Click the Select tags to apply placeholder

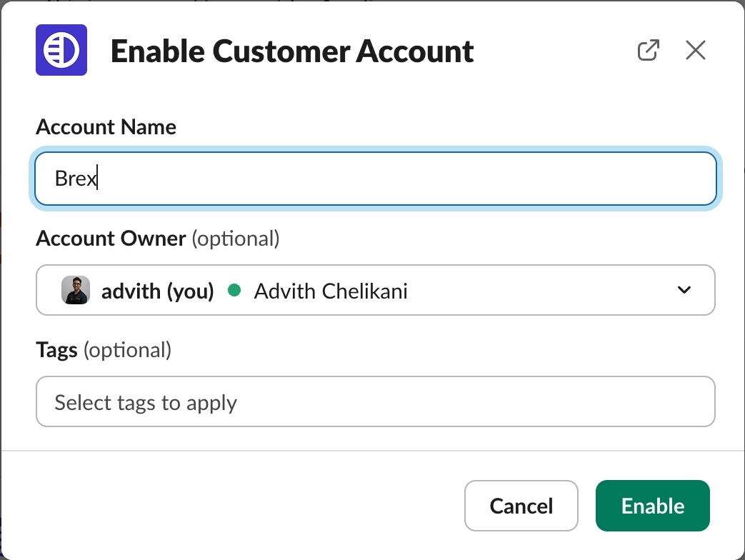coord(146,403)
